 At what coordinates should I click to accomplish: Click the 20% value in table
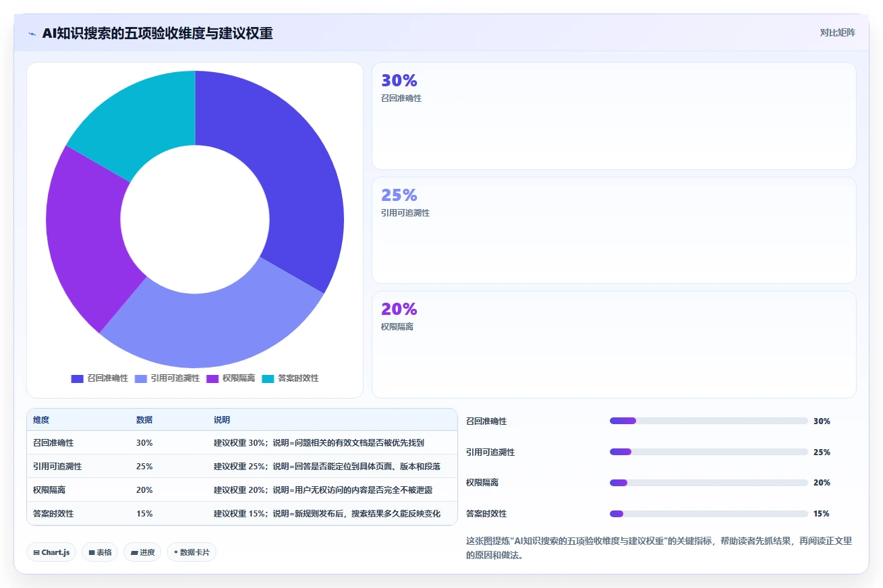144,490
